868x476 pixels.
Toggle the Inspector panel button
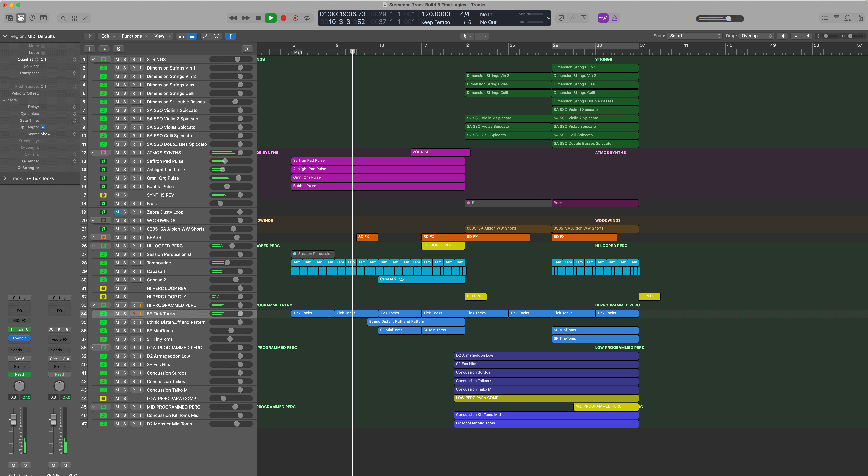pos(21,18)
